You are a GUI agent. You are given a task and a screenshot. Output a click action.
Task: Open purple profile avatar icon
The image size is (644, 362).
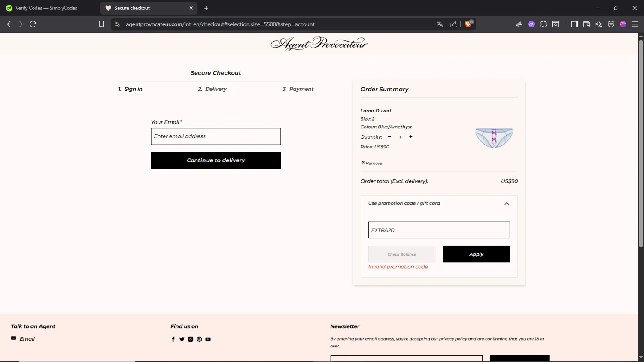pyautogui.click(x=623, y=24)
